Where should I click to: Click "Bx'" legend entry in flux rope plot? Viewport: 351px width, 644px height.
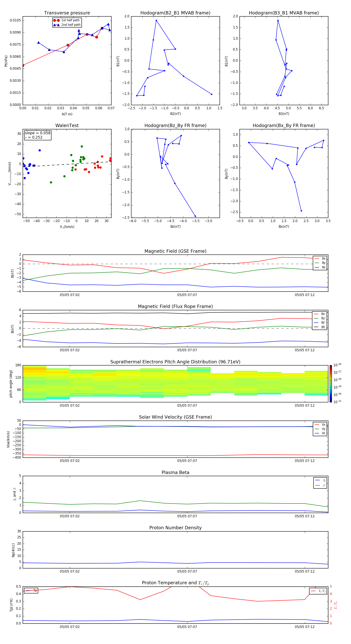pyautogui.click(x=320, y=314)
